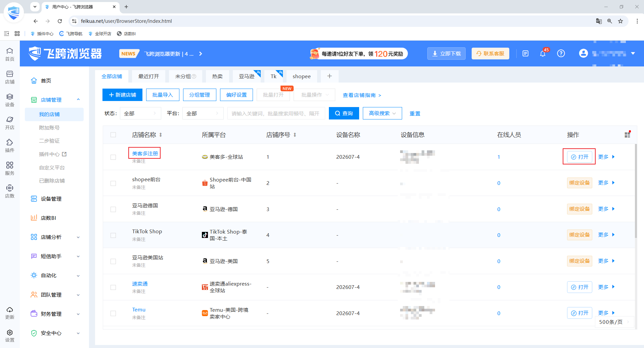Check the shopee前台 row checkbox

pyautogui.click(x=113, y=183)
